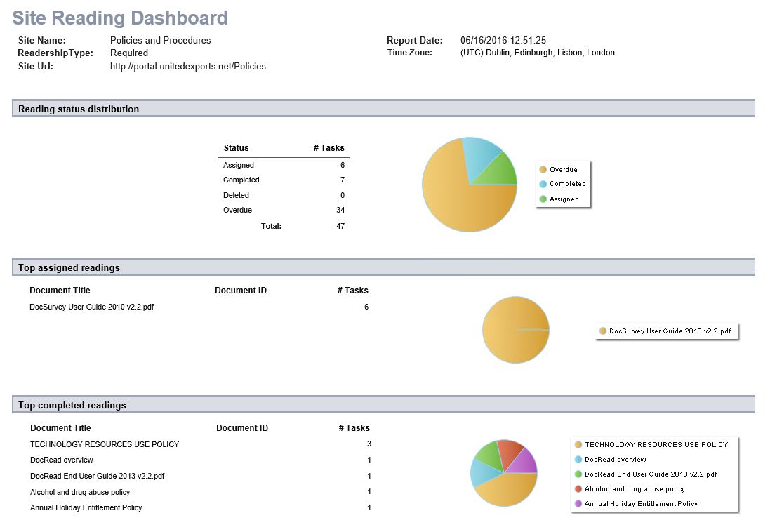The height and width of the screenshot is (532, 770).
Task: Open Alcohol and drug abuse policy in list
Action: (x=80, y=492)
